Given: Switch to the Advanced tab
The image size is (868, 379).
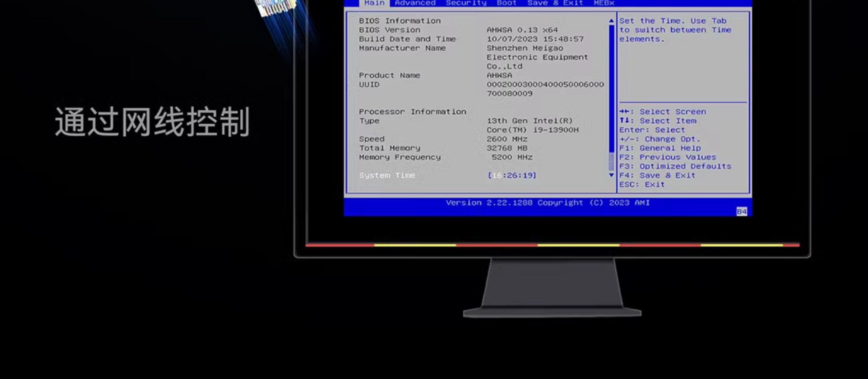Looking at the screenshot, I should tap(415, 3).
